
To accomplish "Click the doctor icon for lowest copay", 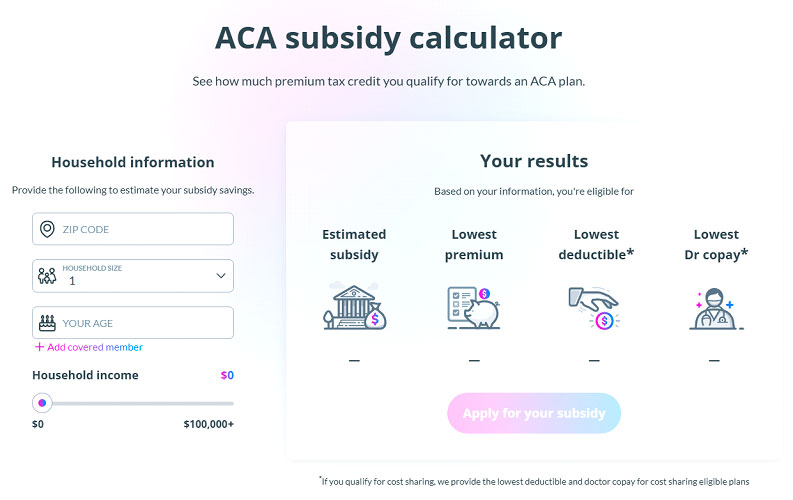I will click(715, 308).
